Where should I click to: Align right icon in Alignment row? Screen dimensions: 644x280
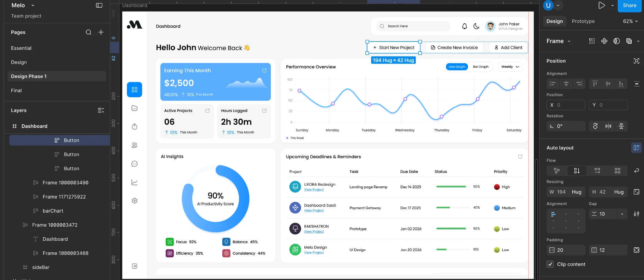point(579,84)
